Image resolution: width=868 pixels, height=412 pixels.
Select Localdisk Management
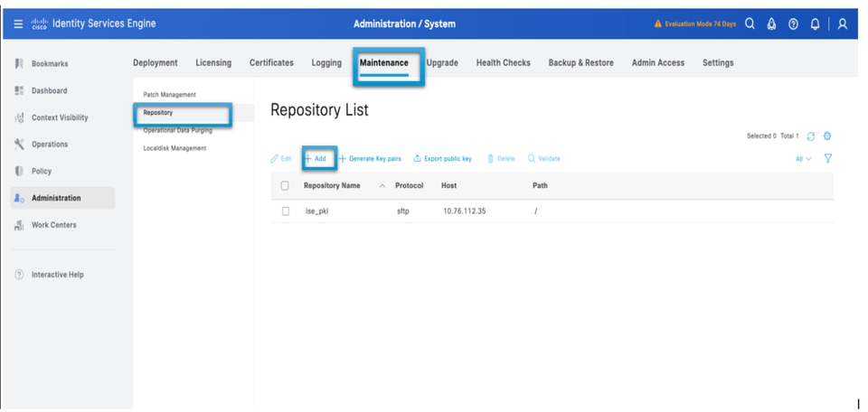click(x=175, y=148)
